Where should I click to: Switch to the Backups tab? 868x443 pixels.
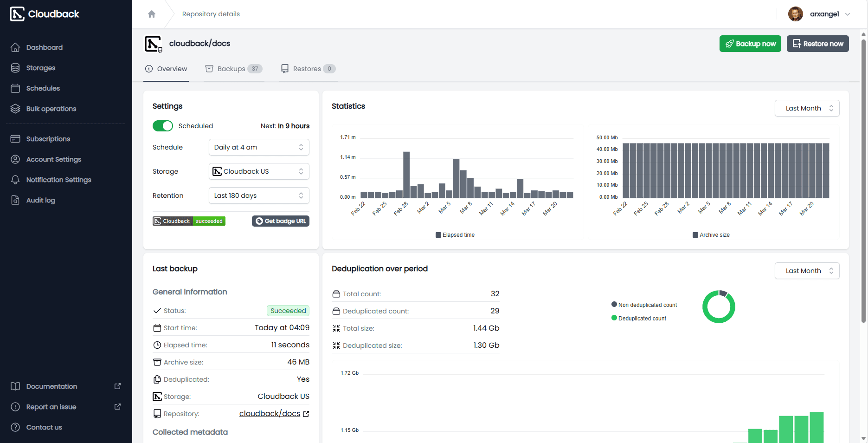[x=234, y=69]
